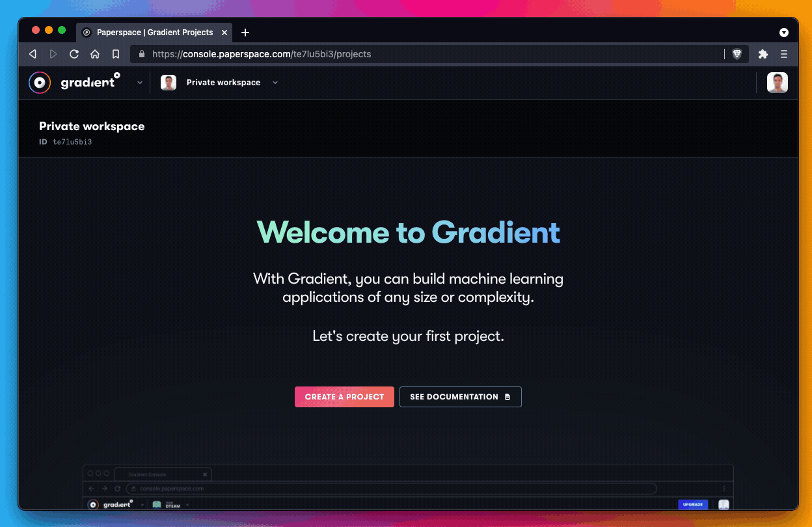Open the extensions puzzle icon
Image resolution: width=812 pixels, height=527 pixels.
coord(763,54)
